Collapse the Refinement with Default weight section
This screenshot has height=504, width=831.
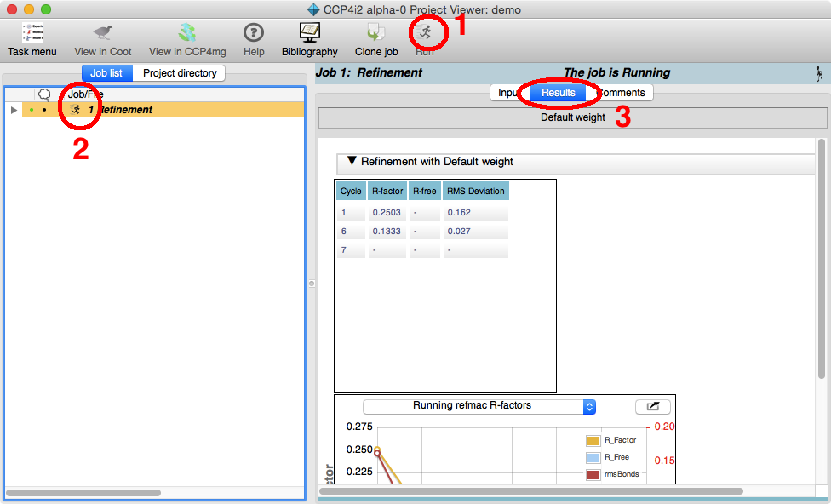tap(352, 161)
